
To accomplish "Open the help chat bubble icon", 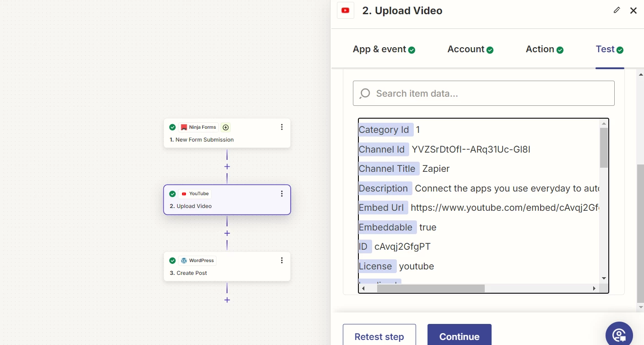I will click(619, 335).
